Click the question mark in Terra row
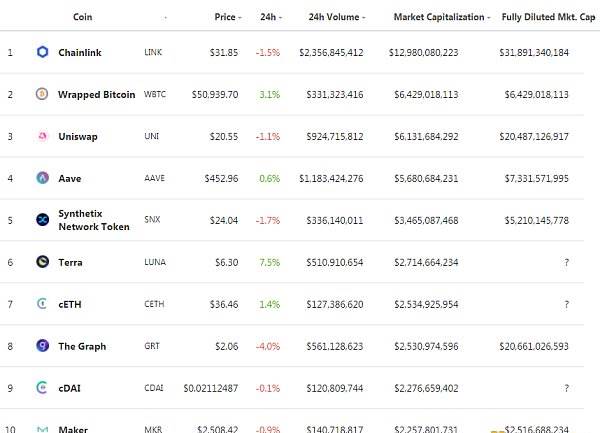This screenshot has width=600, height=433. click(x=567, y=262)
